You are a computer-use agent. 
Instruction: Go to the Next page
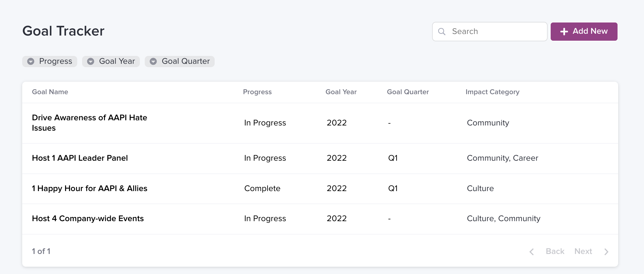pyautogui.click(x=583, y=251)
